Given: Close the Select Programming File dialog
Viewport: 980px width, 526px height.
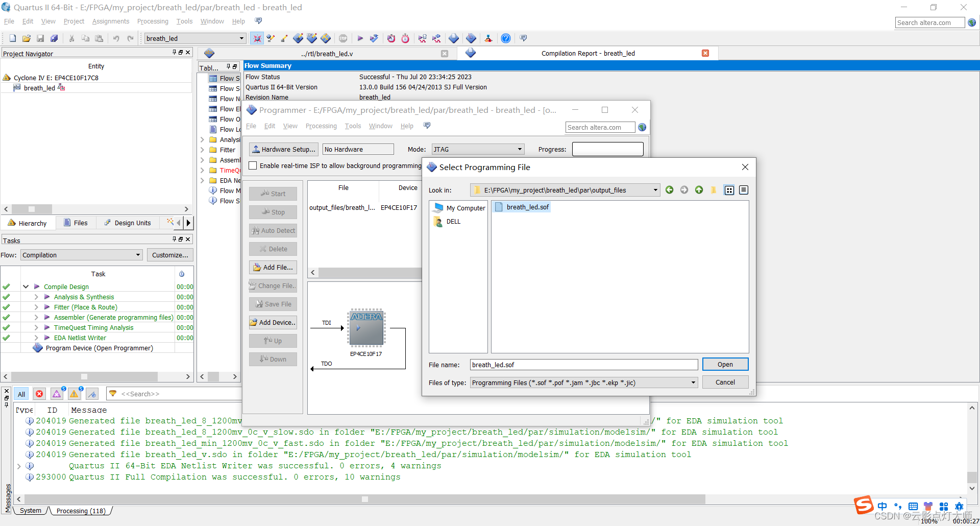Looking at the screenshot, I should coord(745,167).
